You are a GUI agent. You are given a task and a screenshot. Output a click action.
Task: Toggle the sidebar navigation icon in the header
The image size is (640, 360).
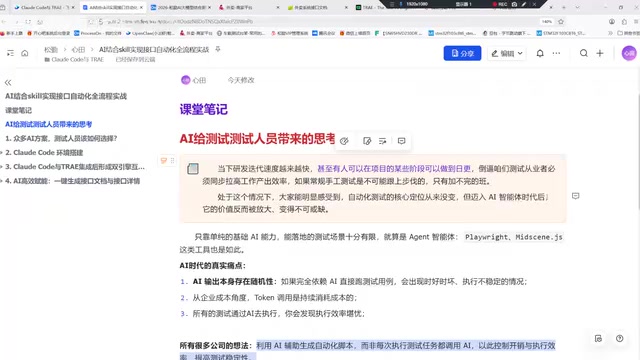point(10,53)
